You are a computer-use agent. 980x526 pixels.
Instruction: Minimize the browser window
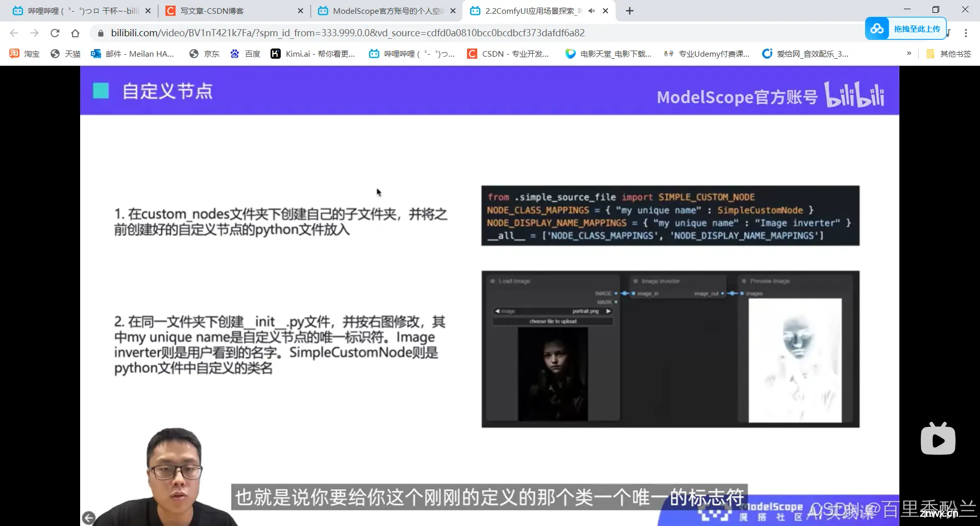coord(907,9)
